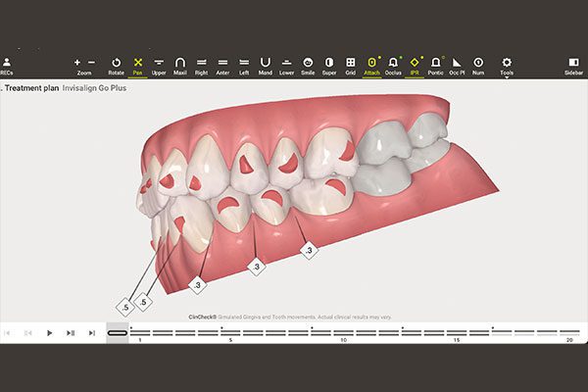Play the treatment animation
This screenshot has width=588, height=392.
[49, 333]
